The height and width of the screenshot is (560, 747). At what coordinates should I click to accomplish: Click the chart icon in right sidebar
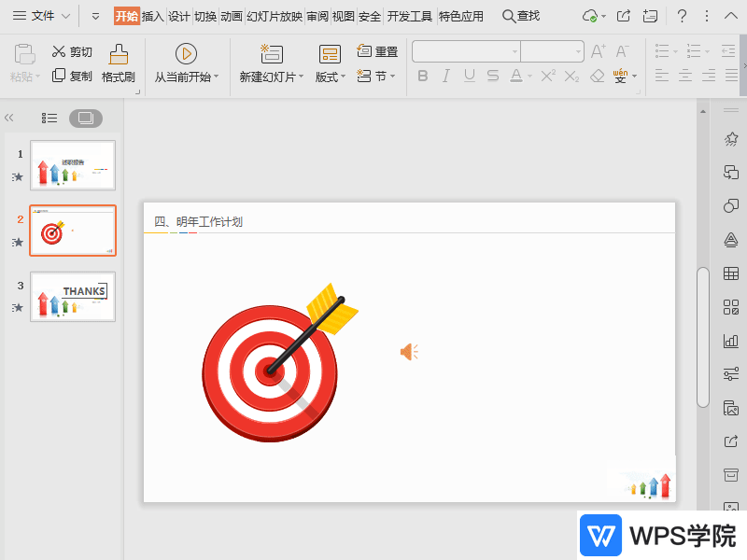point(731,341)
